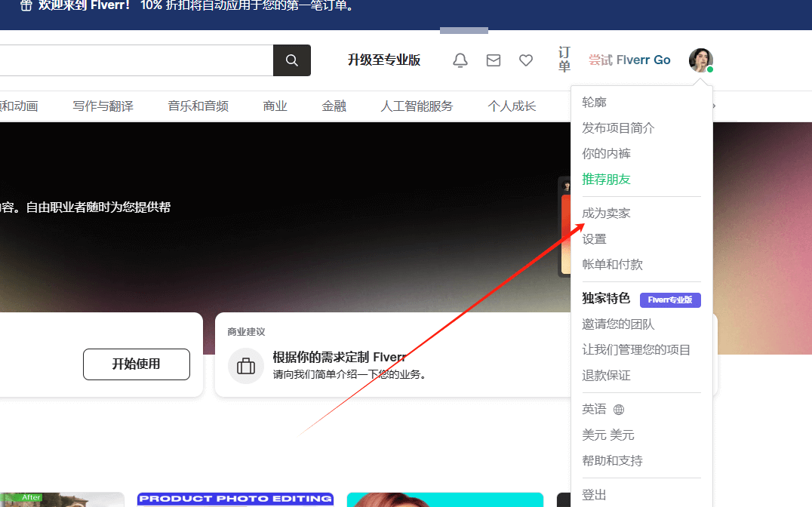The width and height of the screenshot is (812, 507).
Task: Click the category bar right scroll chevron
Action: [x=714, y=106]
